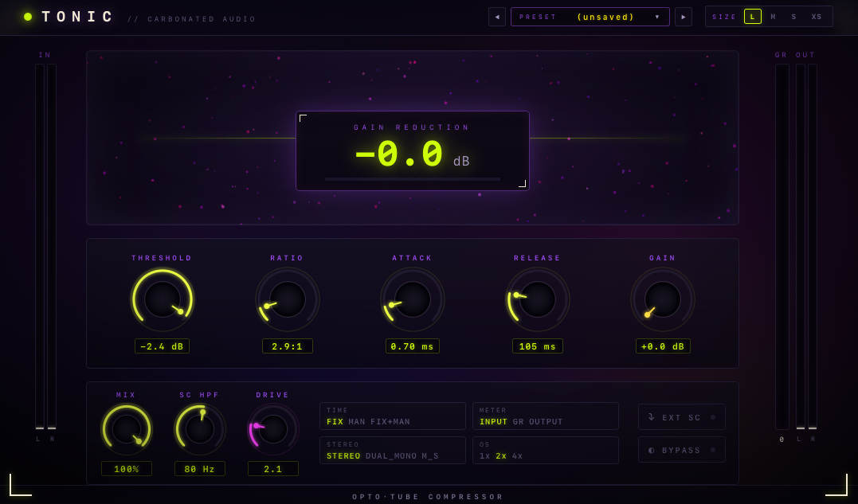Edit the +0.0 dB gain value field

pyautogui.click(x=663, y=346)
